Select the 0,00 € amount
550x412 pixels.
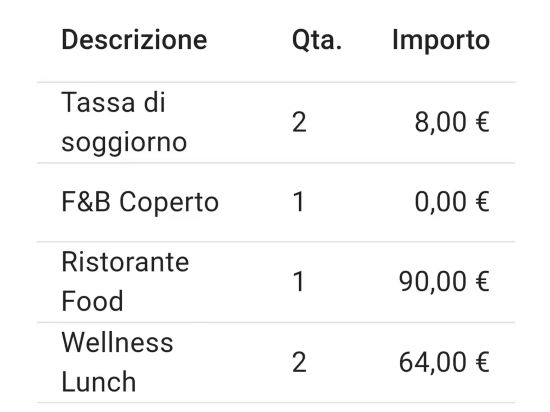tap(452, 202)
